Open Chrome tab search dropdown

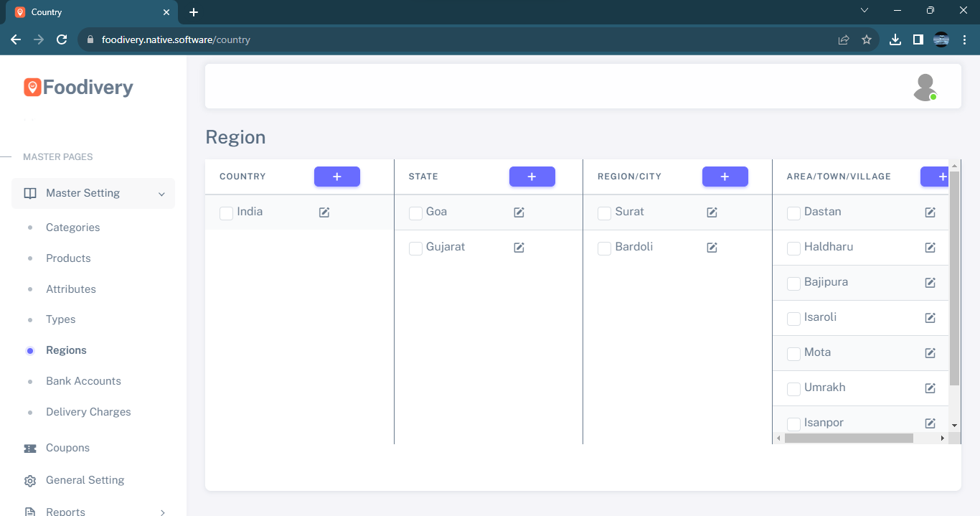864,11
